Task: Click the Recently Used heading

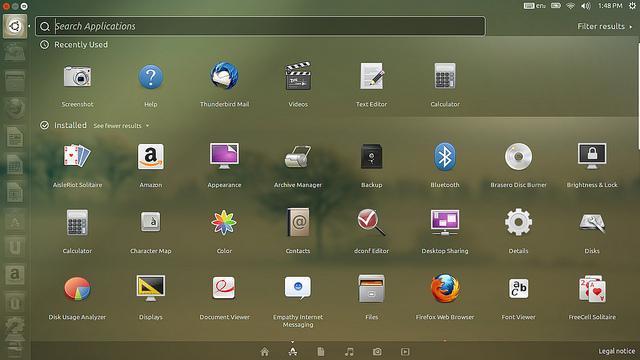Action: coord(81,44)
